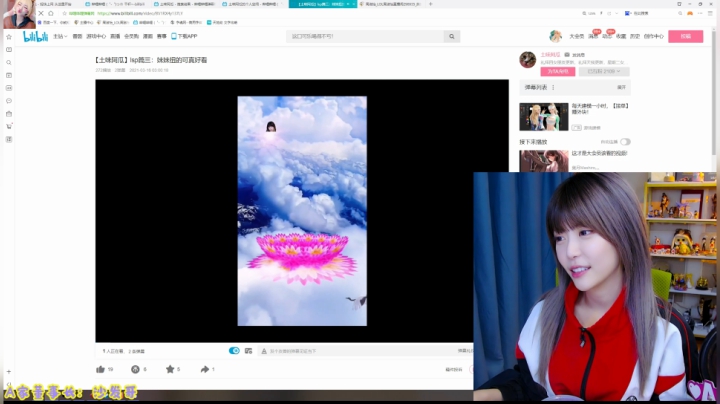This screenshot has height=404, width=720.
Task: Click the browser sidebar search icon
Action: (x=9, y=62)
